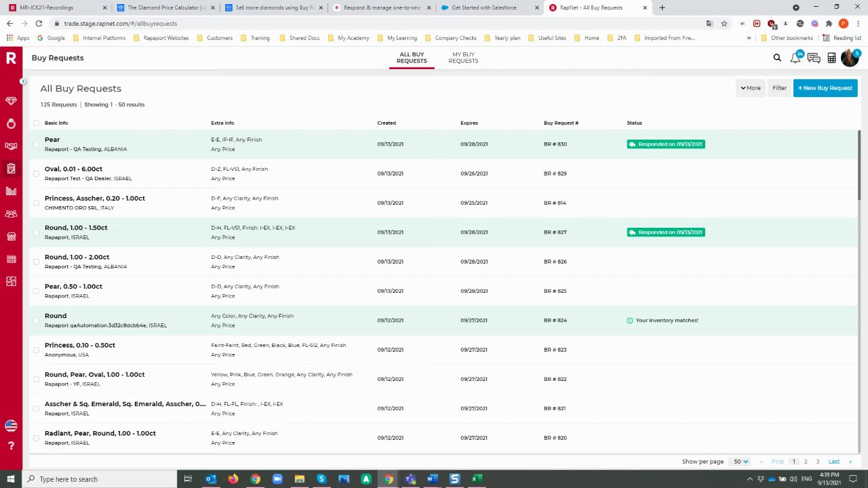Check the Radiant, Pear, Round row
This screenshot has width=868, height=488.
[36, 438]
